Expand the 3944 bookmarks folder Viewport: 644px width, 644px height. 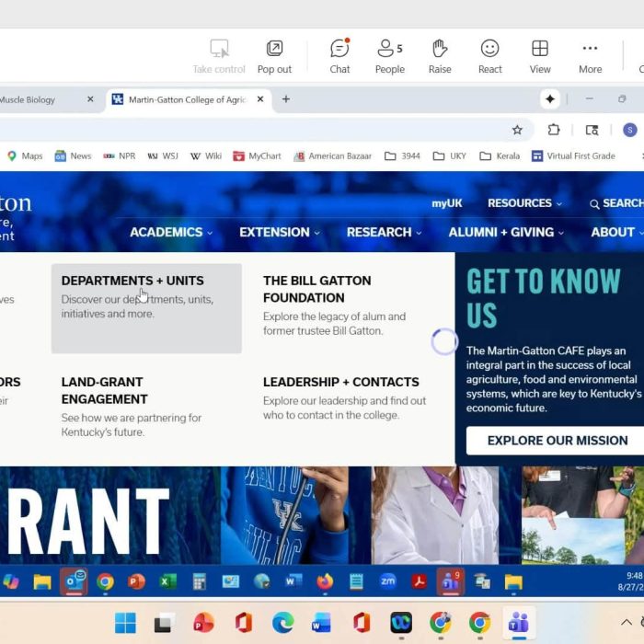[402, 156]
